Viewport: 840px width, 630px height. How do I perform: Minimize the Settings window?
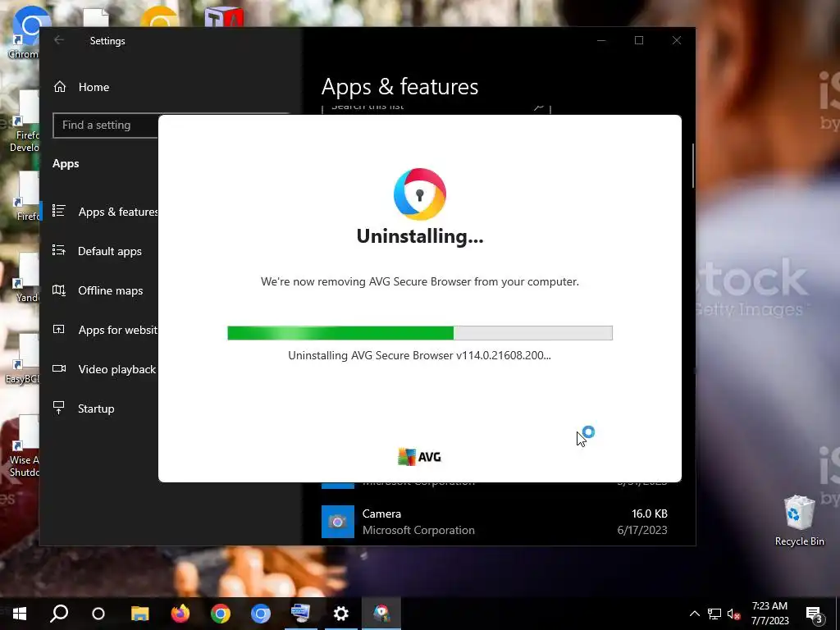coord(601,40)
